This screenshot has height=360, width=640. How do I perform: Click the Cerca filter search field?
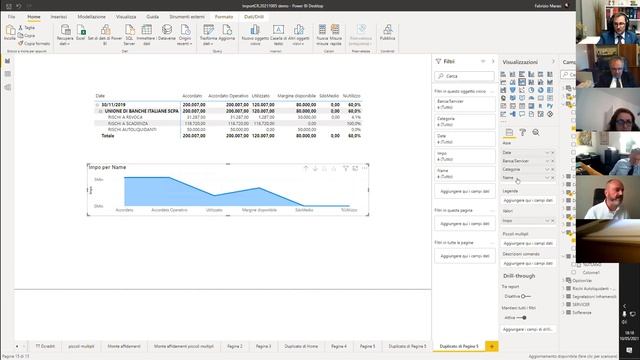464,76
